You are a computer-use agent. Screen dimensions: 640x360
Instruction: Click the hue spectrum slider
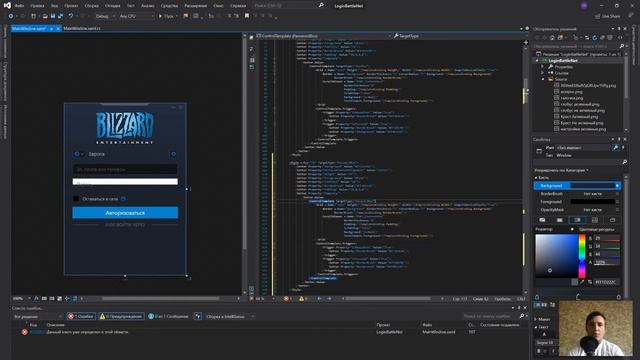click(x=582, y=256)
